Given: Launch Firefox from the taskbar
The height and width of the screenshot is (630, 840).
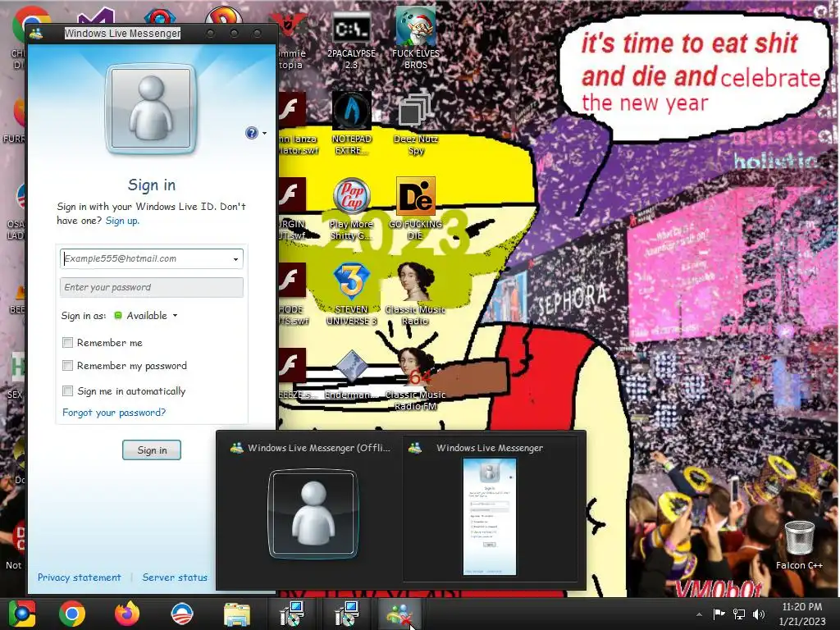Looking at the screenshot, I should 127,614.
